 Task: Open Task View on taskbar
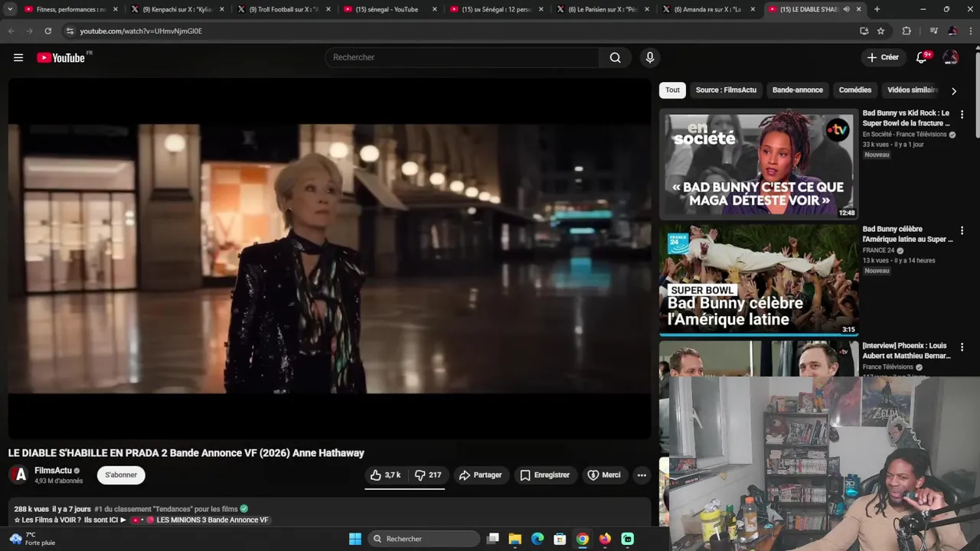click(x=493, y=539)
